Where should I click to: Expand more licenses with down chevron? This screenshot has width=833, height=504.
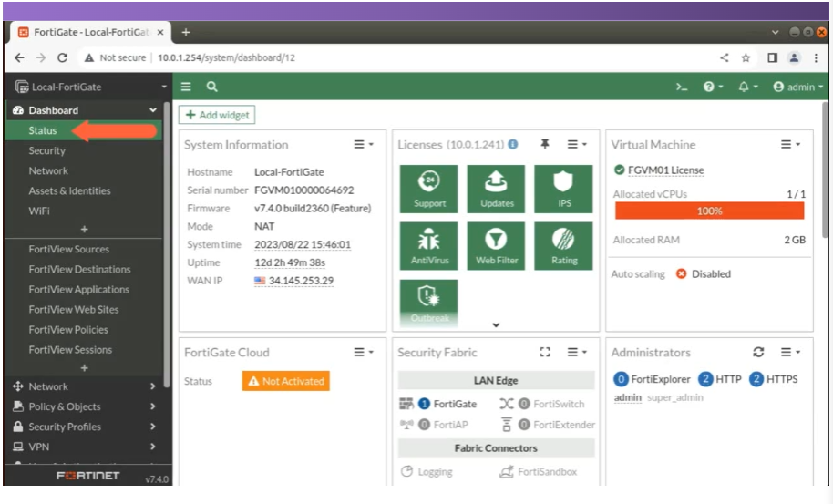pyautogui.click(x=496, y=324)
